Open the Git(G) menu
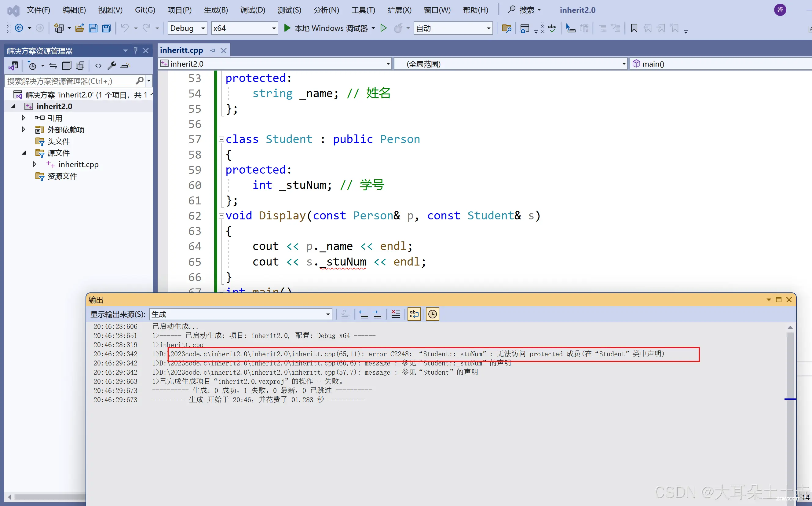Screen dimensions: 812x506 coord(145,10)
